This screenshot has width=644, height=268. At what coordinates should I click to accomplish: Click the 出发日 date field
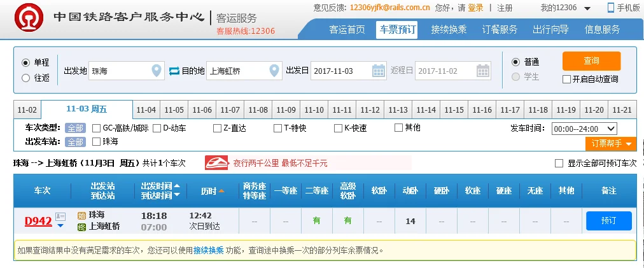348,71
